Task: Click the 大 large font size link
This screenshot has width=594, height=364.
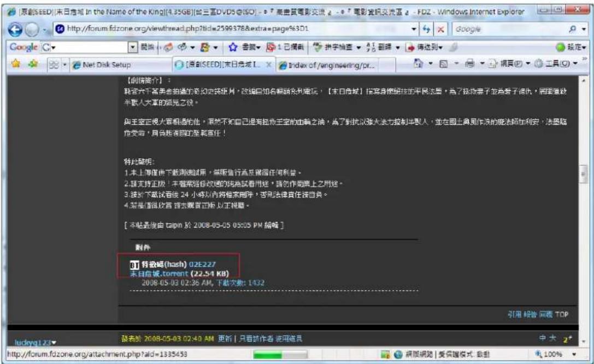Action: [552, 338]
